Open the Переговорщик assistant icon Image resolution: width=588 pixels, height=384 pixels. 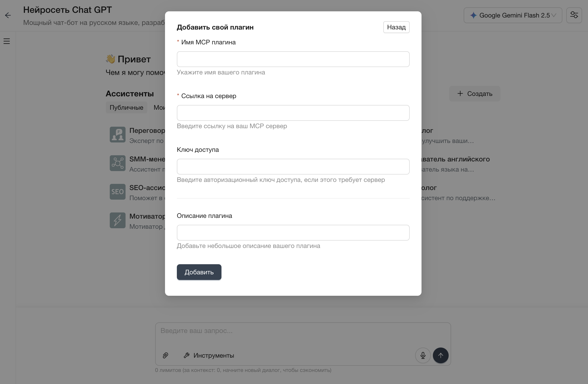click(118, 135)
